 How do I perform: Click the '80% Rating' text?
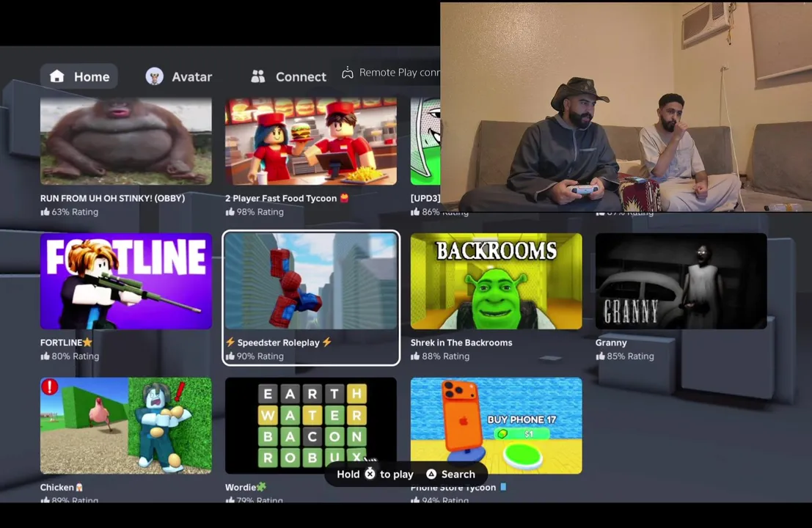(x=75, y=356)
